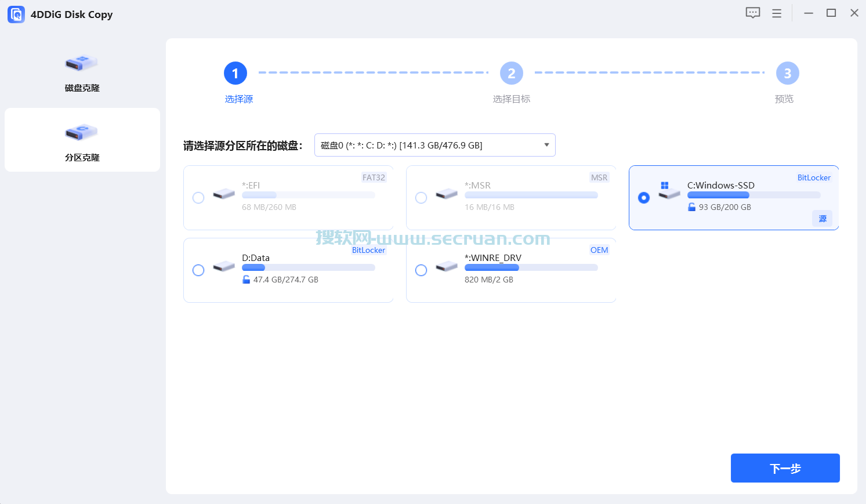The width and height of the screenshot is (866, 504).
Task: Click the step 1 circle
Action: (235, 73)
